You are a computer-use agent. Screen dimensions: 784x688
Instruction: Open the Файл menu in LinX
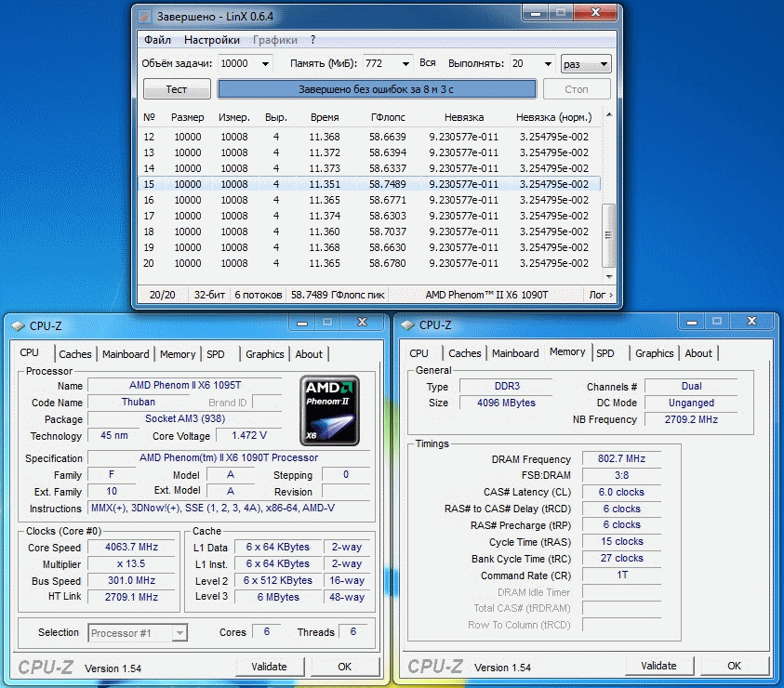[x=157, y=40]
